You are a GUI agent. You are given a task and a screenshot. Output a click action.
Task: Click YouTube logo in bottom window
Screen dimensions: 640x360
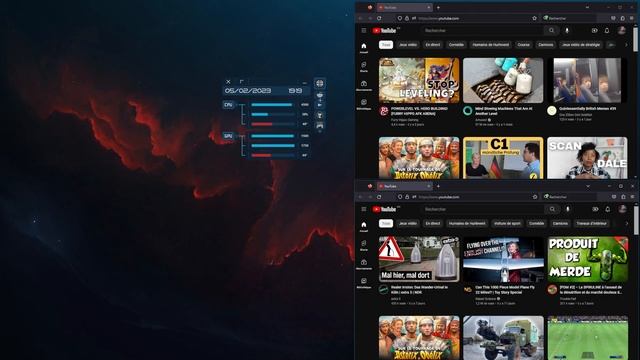(x=384, y=209)
